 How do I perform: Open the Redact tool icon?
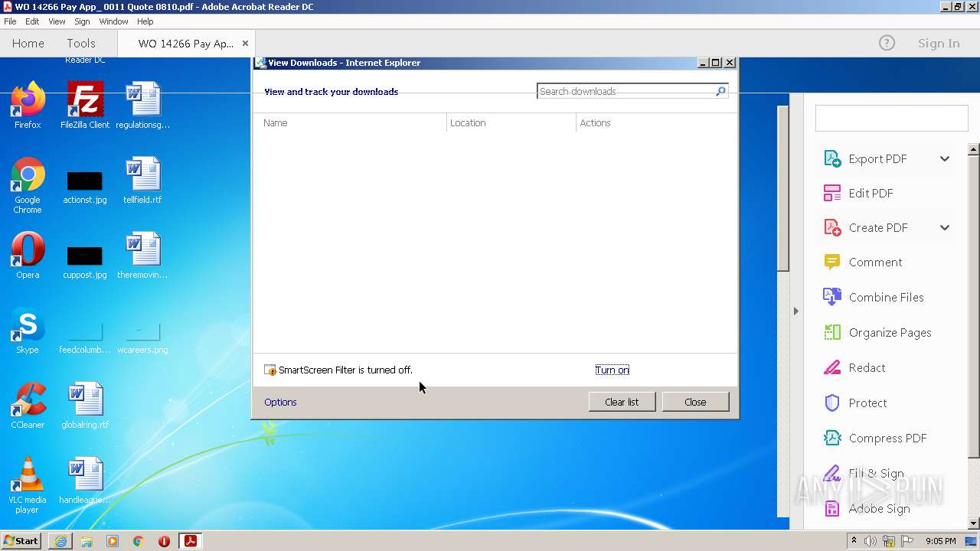(x=832, y=367)
